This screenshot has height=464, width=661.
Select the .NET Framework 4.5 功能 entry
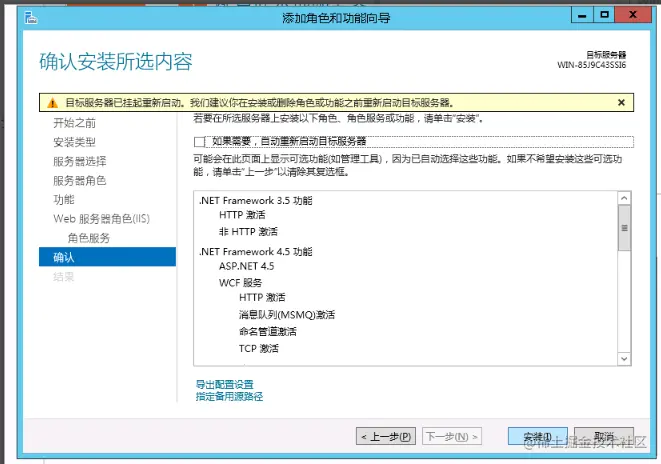point(255,252)
